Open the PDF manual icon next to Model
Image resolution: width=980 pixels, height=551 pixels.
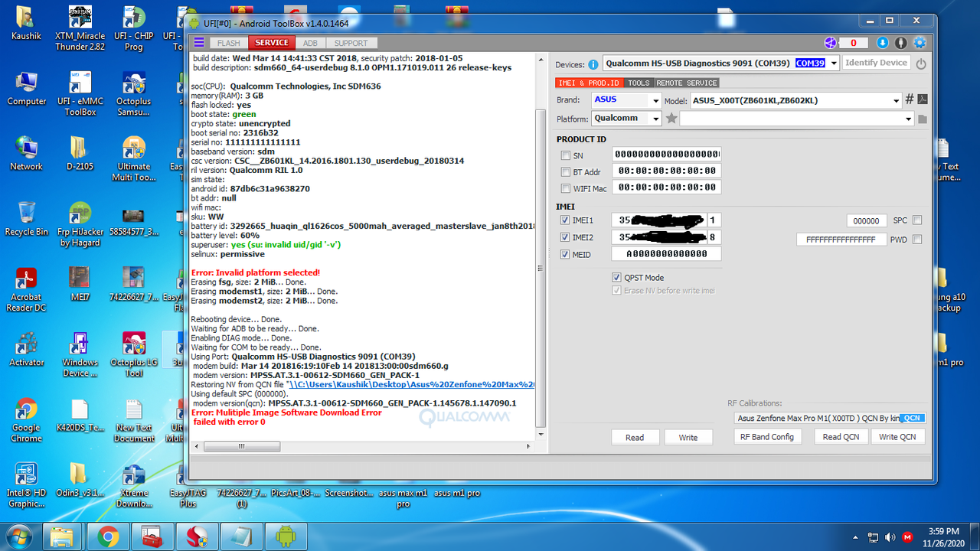point(923,99)
